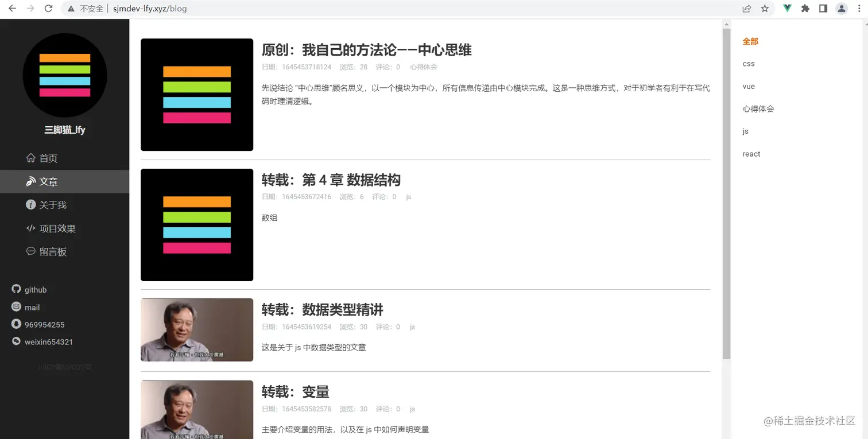Bookmark this page with the star icon

pos(765,9)
